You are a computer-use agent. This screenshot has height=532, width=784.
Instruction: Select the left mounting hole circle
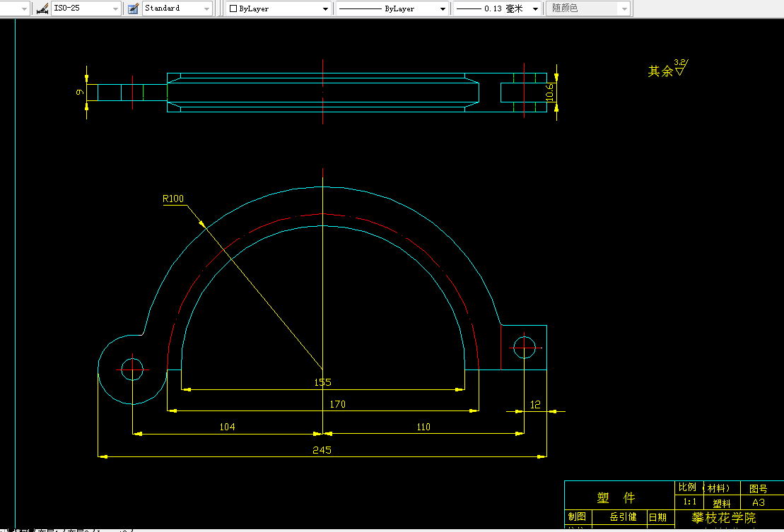(132, 370)
